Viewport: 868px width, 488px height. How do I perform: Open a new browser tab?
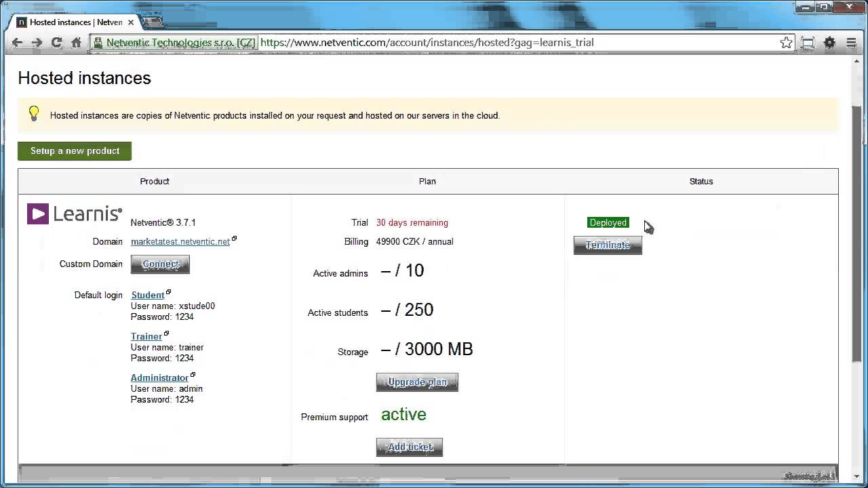point(153,22)
